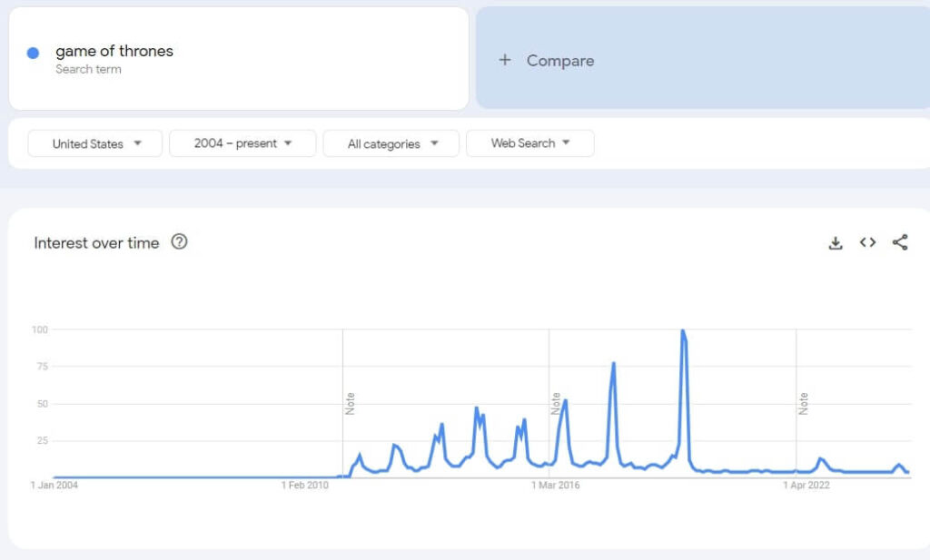Click the '1 Mar 2016' axis label
The width and height of the screenshot is (930, 560).
pos(556,486)
